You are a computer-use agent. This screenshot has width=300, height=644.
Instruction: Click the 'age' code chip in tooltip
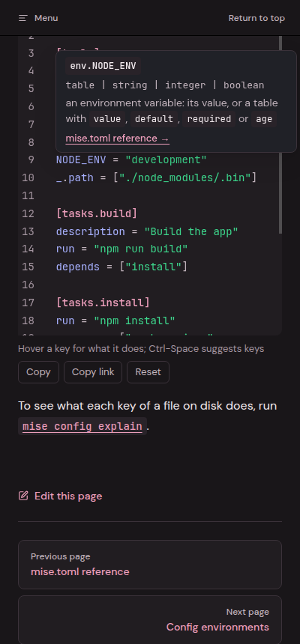(x=264, y=119)
